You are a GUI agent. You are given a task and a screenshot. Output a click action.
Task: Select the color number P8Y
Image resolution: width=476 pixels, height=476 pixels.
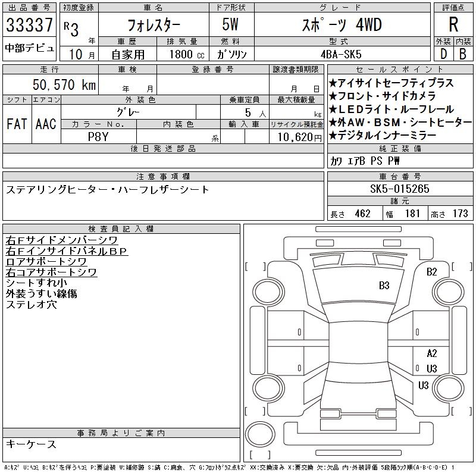[98, 137]
